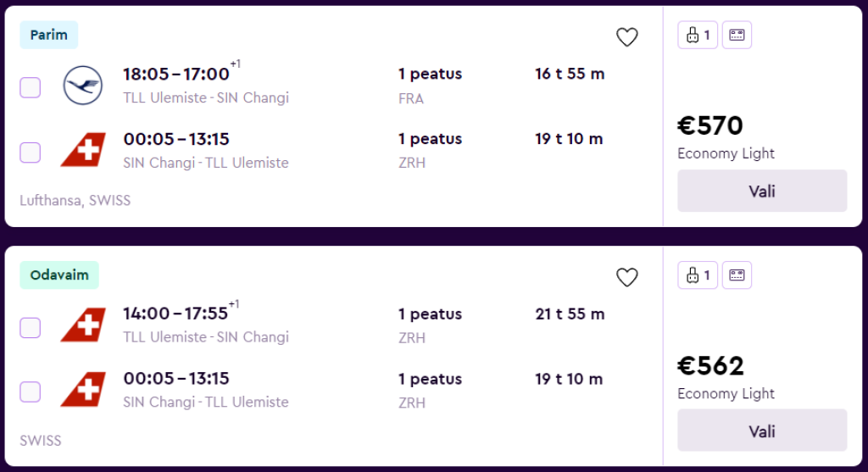Check the 18:05–17:00 Lufthansa flight checkbox
Viewport: 868px width, 472px height.
(31, 87)
